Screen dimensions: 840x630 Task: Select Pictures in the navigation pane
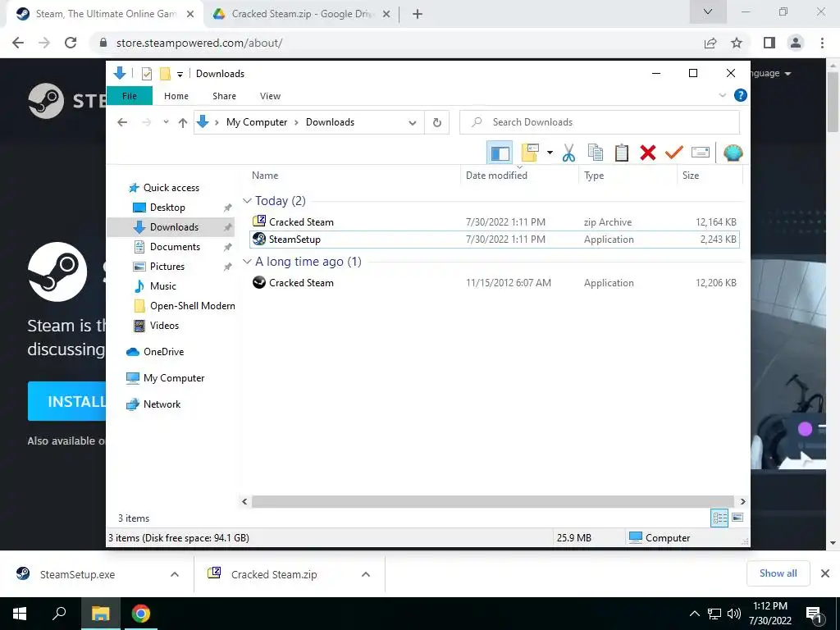(167, 267)
